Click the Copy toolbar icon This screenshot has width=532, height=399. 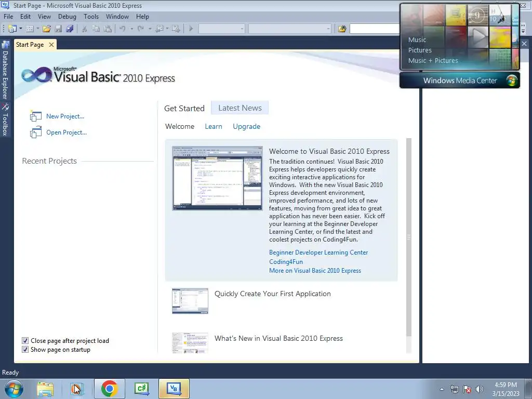[x=96, y=29]
